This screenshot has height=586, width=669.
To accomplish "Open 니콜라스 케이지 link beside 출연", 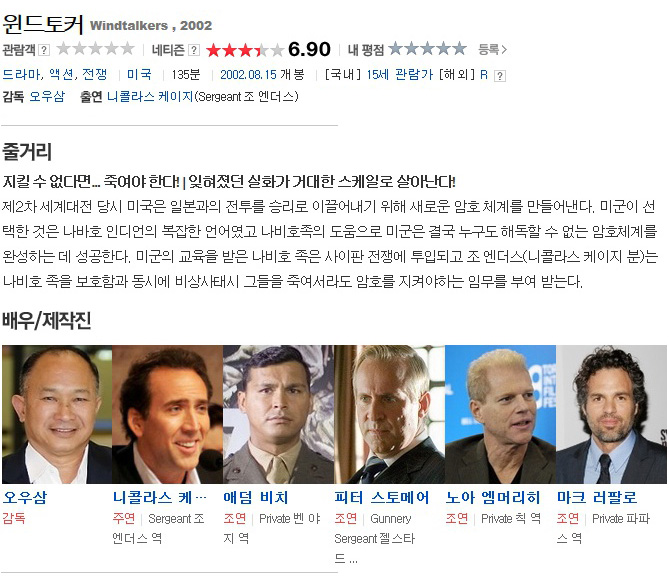I will pos(150,96).
